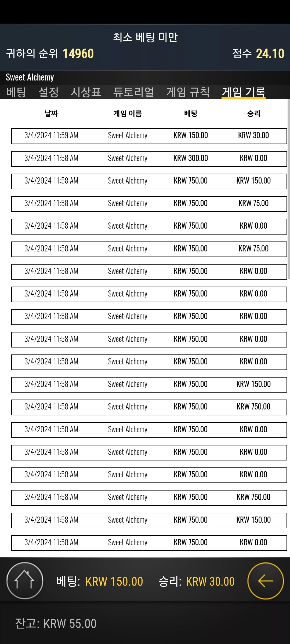Click the 날짜 column header
Image resolution: width=290 pixels, height=644 pixels.
(x=51, y=114)
